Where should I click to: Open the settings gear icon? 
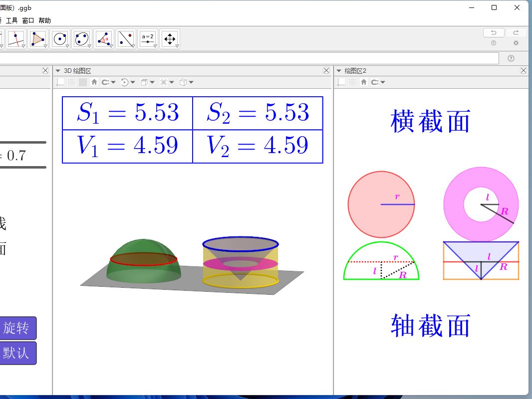tap(516, 43)
